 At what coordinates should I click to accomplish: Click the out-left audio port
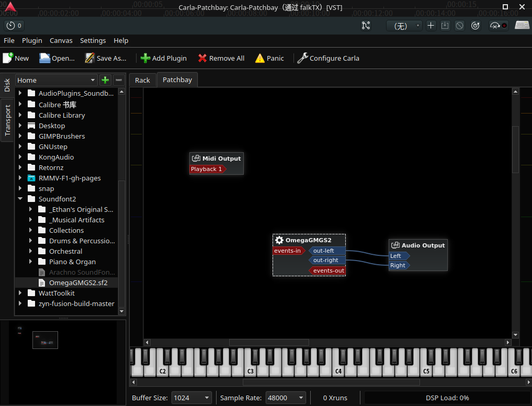[x=327, y=251]
